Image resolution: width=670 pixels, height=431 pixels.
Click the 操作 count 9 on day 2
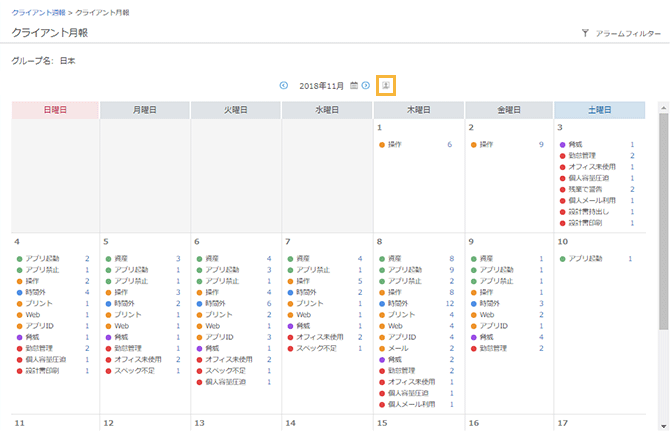[540, 145]
